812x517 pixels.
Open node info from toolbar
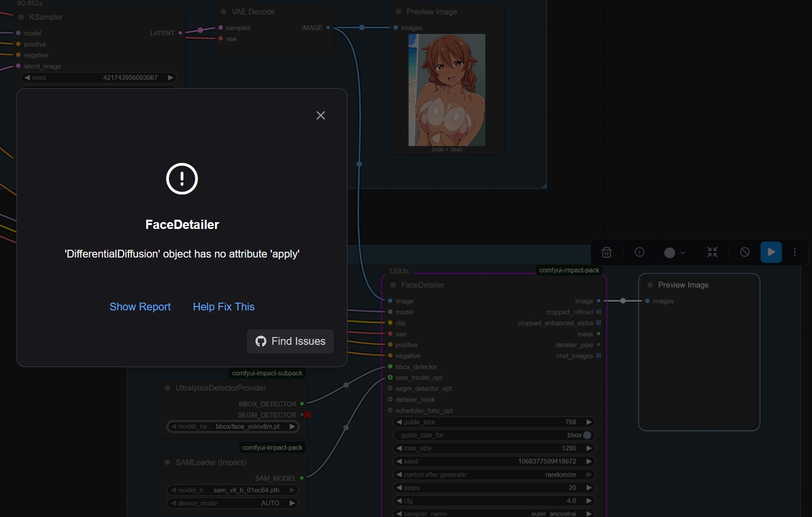639,252
